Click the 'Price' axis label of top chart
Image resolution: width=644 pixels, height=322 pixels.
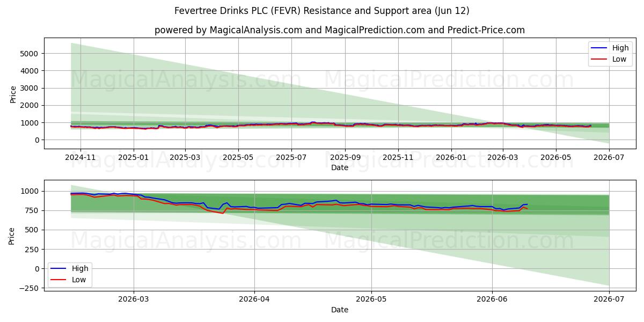[13, 93]
